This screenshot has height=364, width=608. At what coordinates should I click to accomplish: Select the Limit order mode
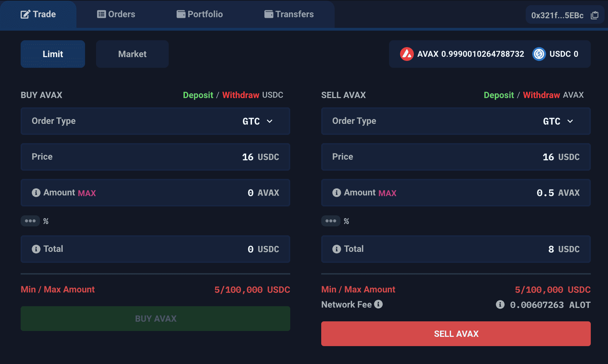(x=53, y=54)
